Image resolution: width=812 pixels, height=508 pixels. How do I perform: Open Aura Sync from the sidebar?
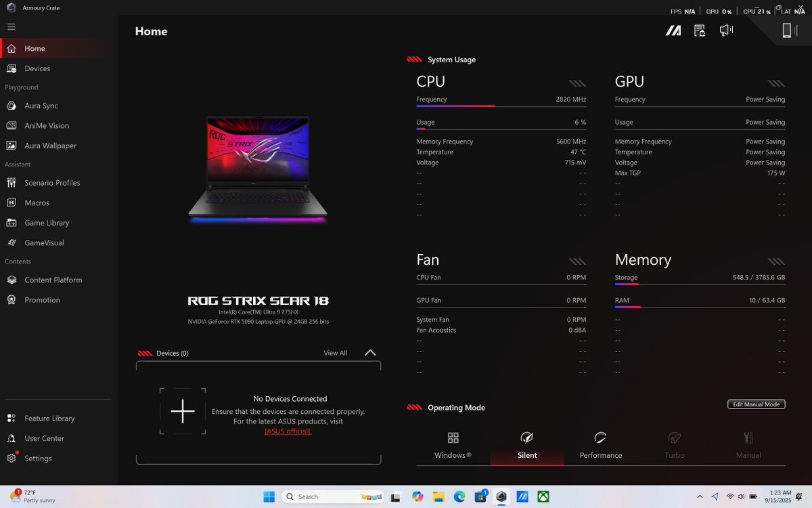point(41,106)
